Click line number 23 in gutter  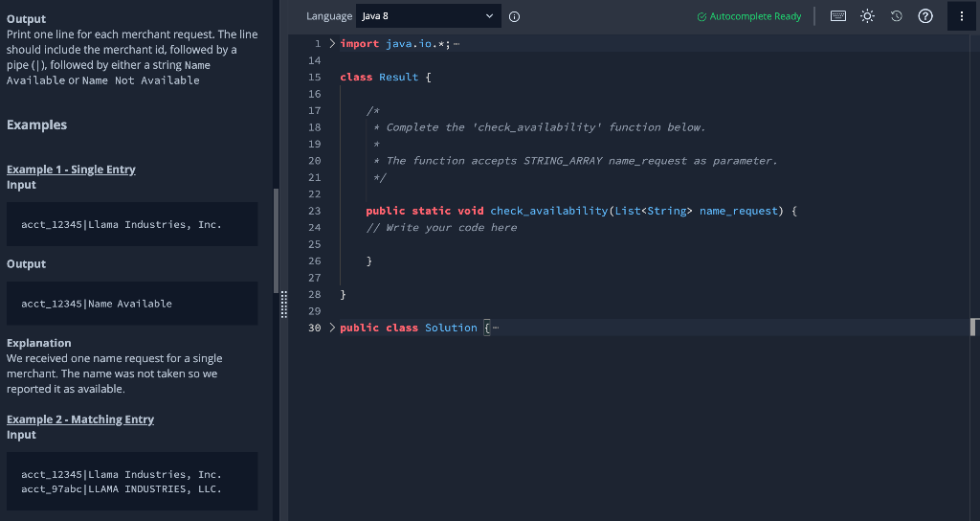tap(314, 211)
